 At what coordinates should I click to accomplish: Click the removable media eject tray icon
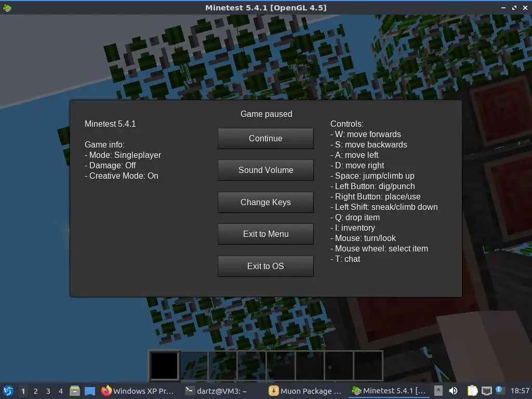pyautogui.click(x=438, y=391)
